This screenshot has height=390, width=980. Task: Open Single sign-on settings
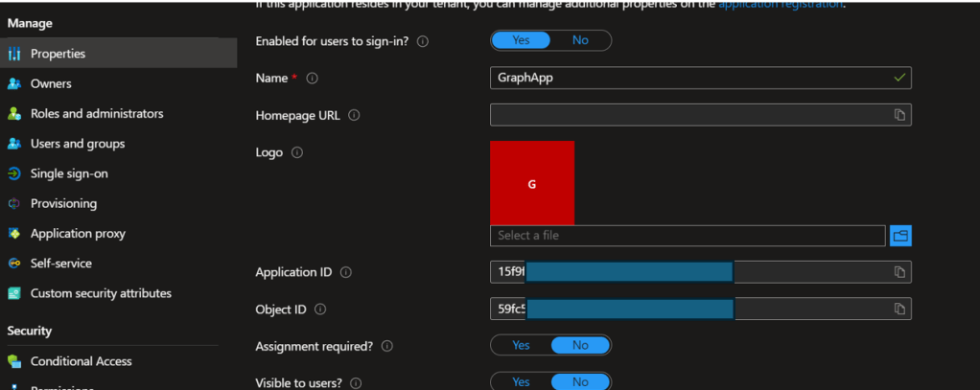(69, 173)
